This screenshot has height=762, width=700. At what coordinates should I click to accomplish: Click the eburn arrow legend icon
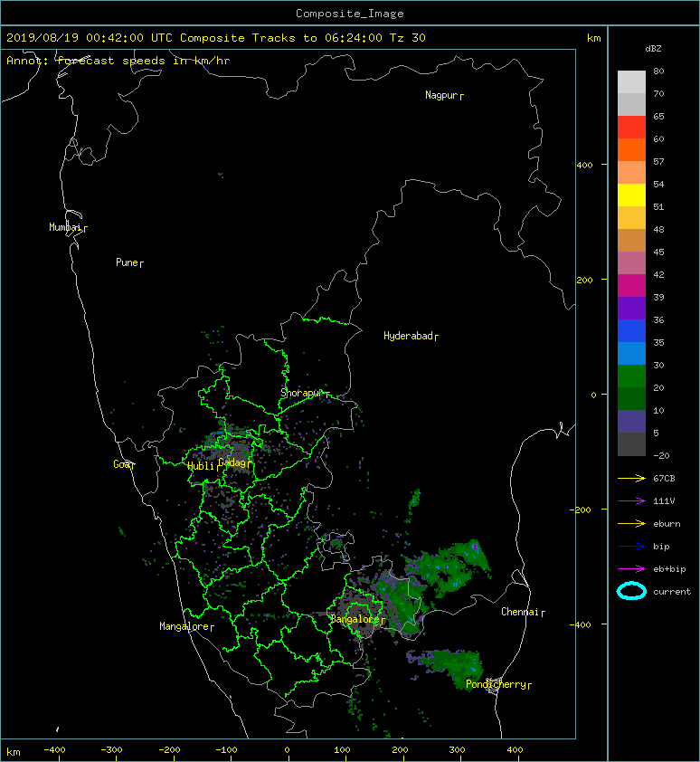(631, 523)
